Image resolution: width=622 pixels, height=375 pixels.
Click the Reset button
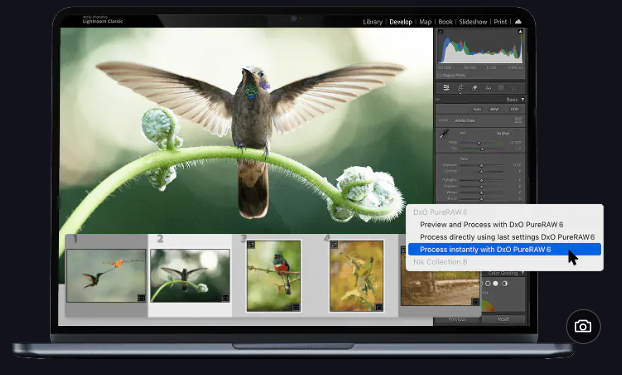click(x=503, y=319)
